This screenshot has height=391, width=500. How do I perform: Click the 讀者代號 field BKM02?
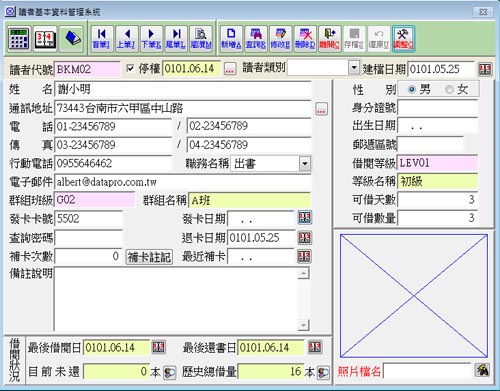pyautogui.click(x=87, y=69)
